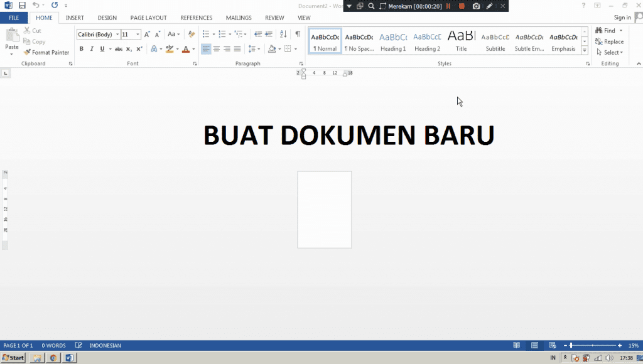Viewport: 643px width, 364px height.
Task: Expand the Styles gallery more button
Action: click(x=585, y=50)
